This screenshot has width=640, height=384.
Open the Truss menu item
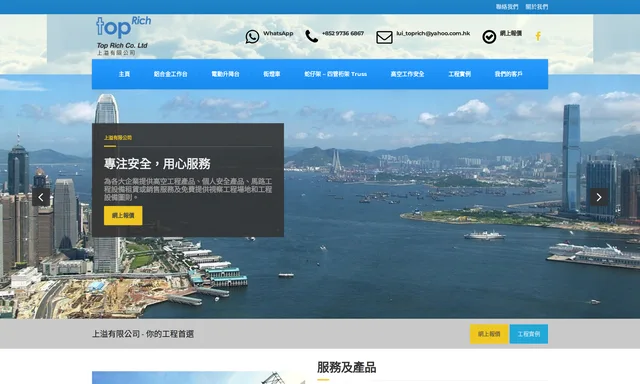336,74
